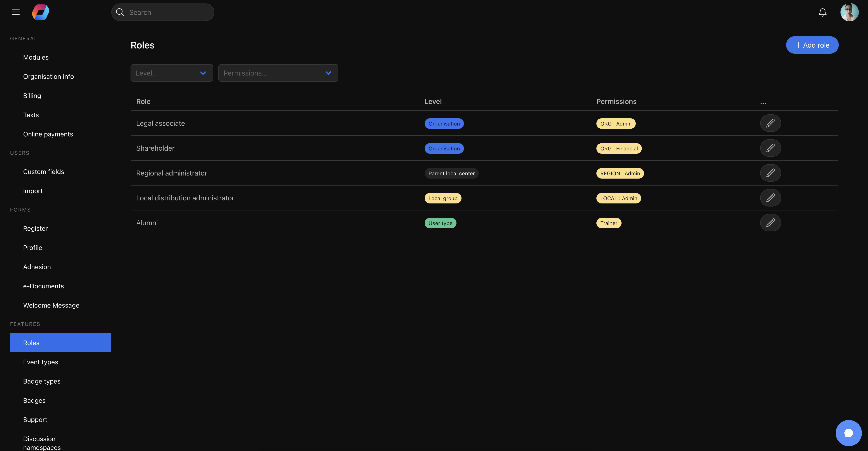
Task: Click the app logo icon
Action: pyautogui.click(x=40, y=12)
